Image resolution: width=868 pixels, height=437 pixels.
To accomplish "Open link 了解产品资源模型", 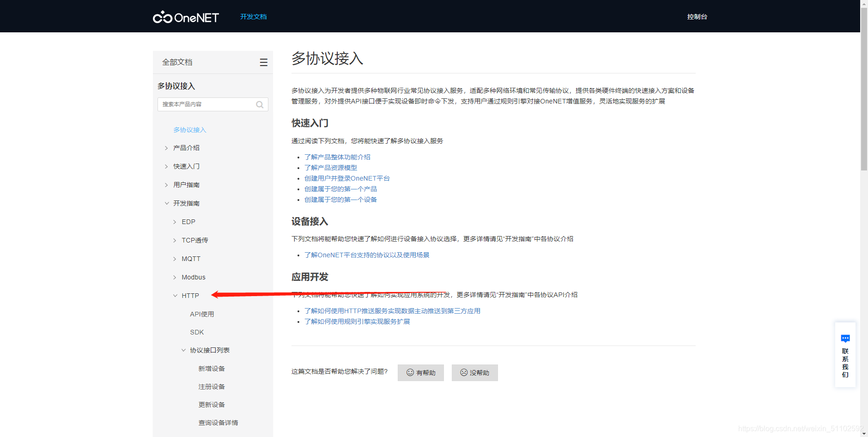I will coord(331,168).
